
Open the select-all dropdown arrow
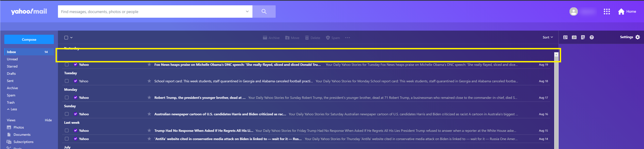pos(71,37)
